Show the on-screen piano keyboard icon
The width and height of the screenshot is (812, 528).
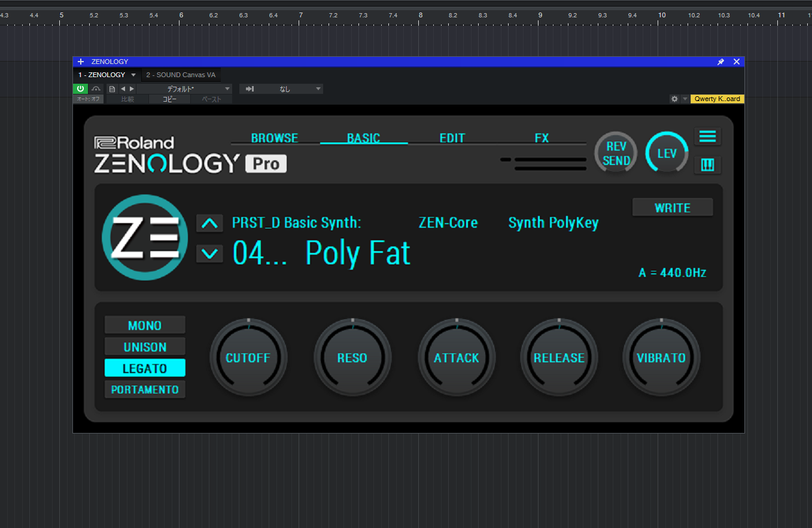[707, 164]
